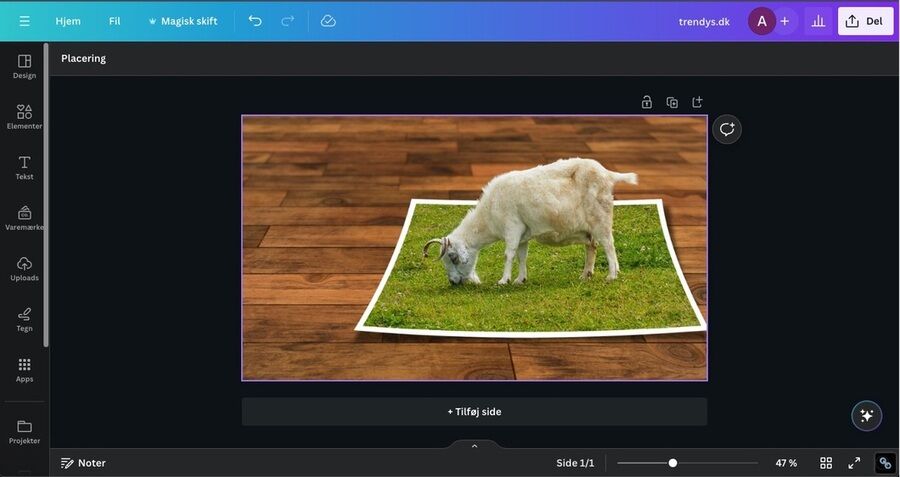
Task: Open Magisk skift resize option
Action: tap(183, 21)
